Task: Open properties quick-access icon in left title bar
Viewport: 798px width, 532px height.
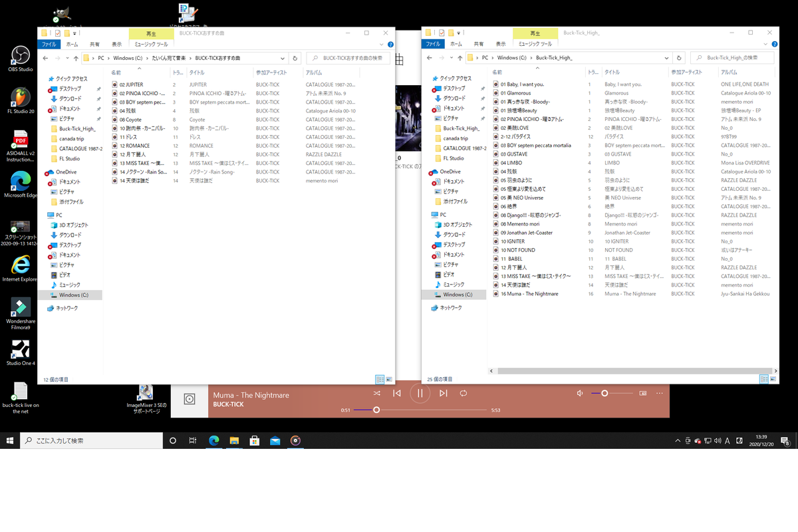Action: click(58, 33)
